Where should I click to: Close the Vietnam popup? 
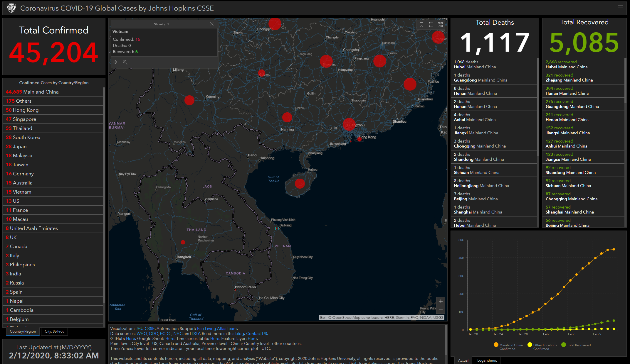click(211, 24)
